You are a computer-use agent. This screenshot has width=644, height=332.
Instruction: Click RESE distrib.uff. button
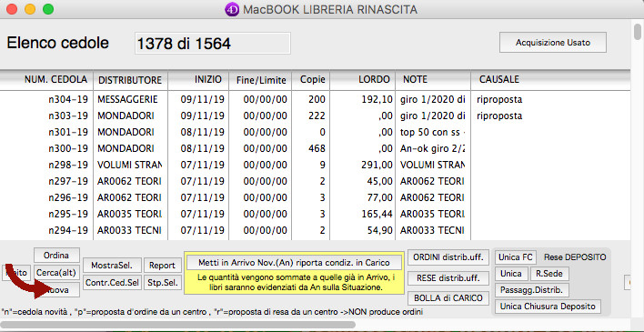click(448, 278)
